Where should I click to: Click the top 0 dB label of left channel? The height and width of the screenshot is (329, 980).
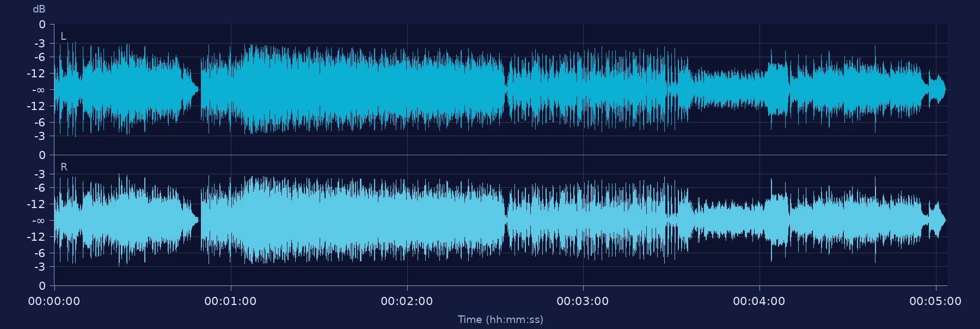42,25
